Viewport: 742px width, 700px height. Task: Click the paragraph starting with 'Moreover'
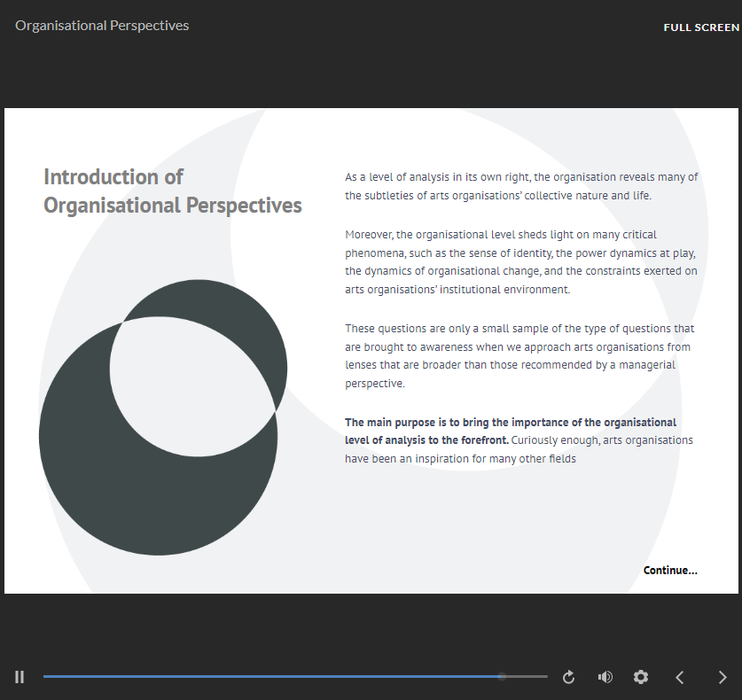tap(521, 262)
